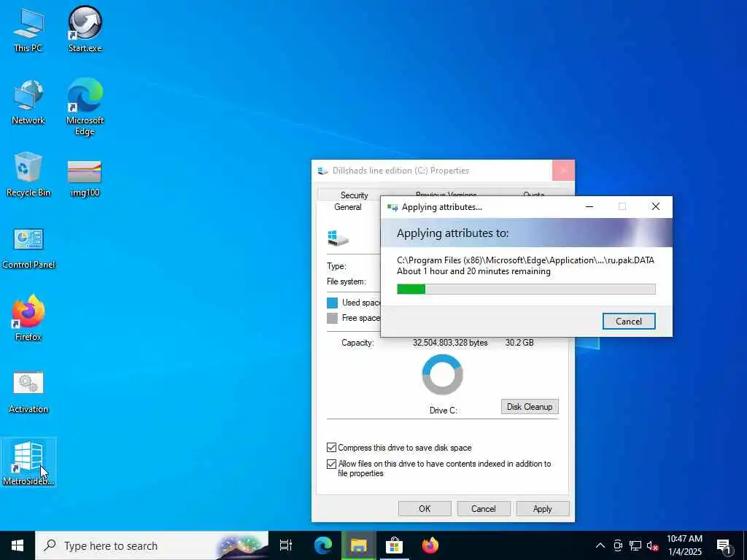Show hidden system tray icons

click(600, 545)
